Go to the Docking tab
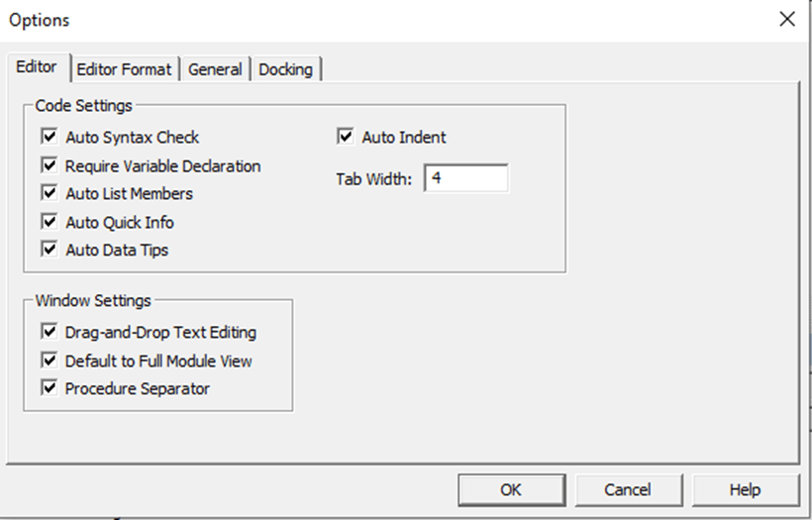Viewport: 812px width, 520px height. pyautogui.click(x=286, y=69)
